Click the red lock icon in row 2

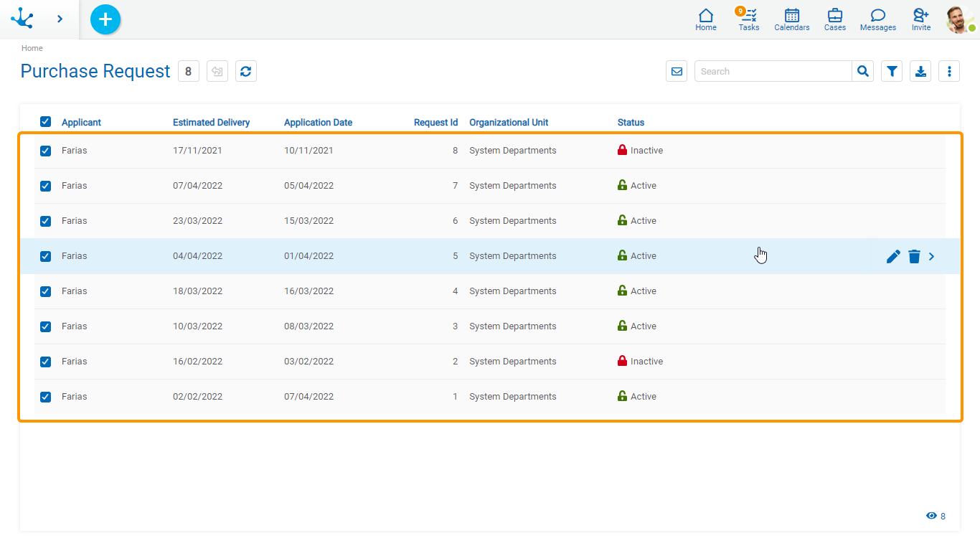[622, 361]
